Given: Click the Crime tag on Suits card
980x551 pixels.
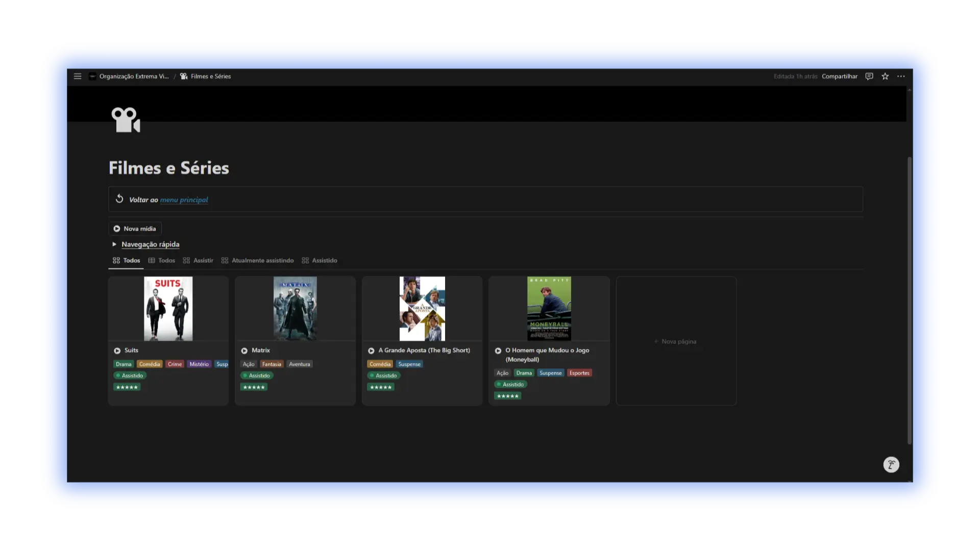Looking at the screenshot, I should tap(175, 364).
